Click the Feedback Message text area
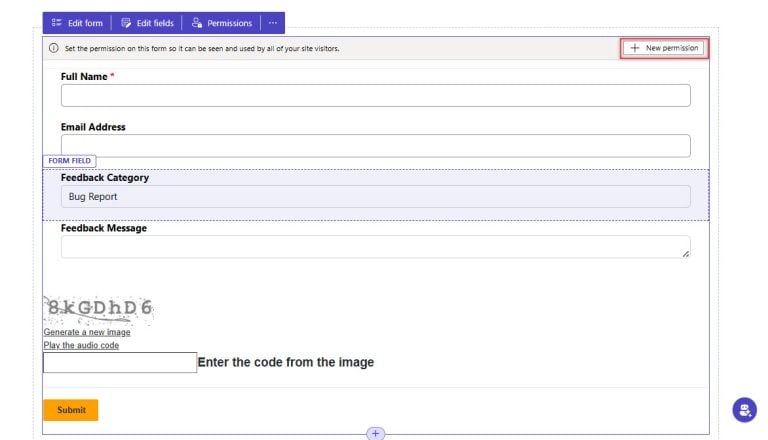Screen dimensions: 768x440 click(375, 247)
